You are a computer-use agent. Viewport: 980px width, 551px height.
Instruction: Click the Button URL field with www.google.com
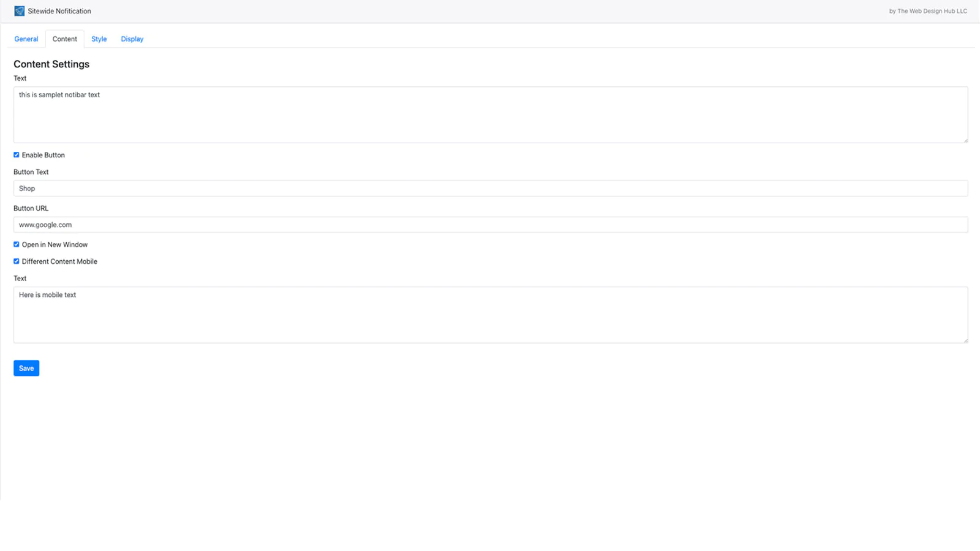pos(491,225)
